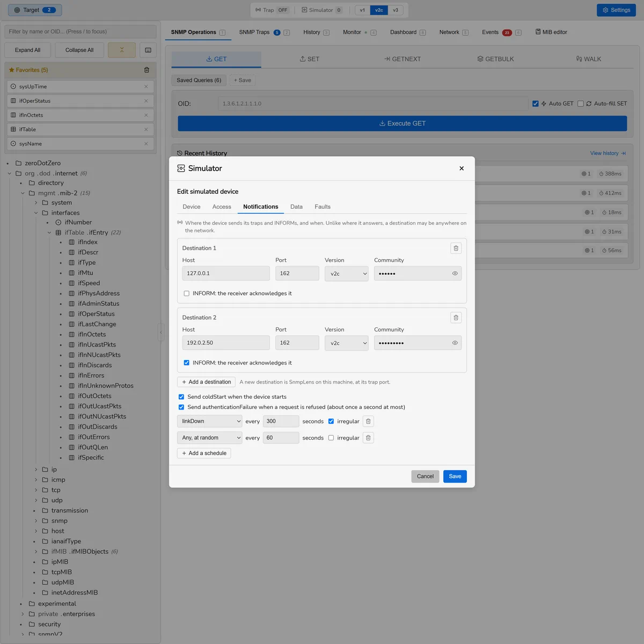
Task: Enable INFORM for Destination 1
Action: (187, 294)
